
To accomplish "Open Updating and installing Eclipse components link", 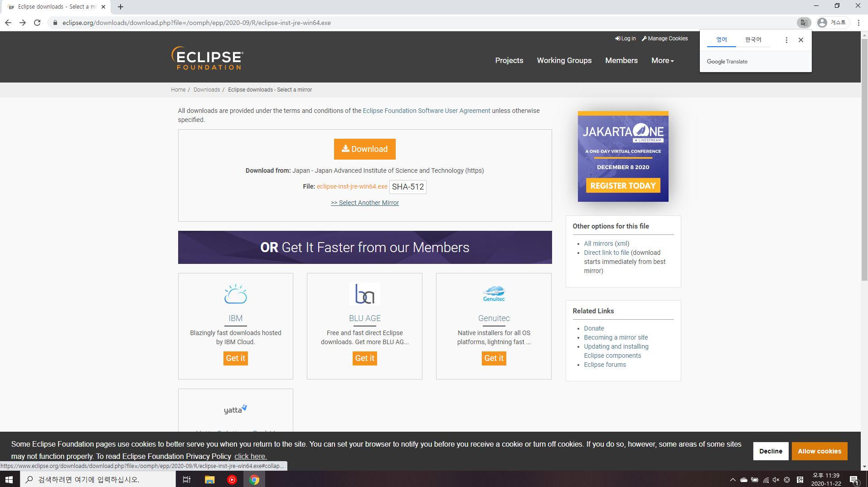I will pos(616,351).
